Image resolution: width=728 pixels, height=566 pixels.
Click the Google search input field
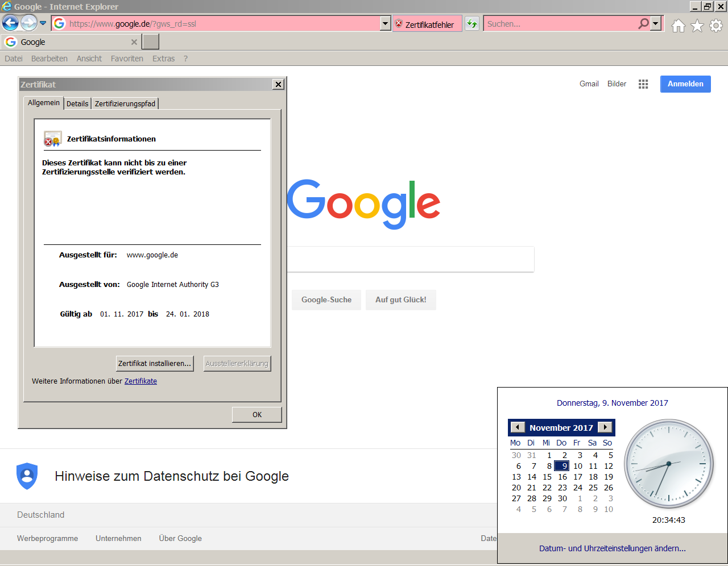(x=411, y=259)
